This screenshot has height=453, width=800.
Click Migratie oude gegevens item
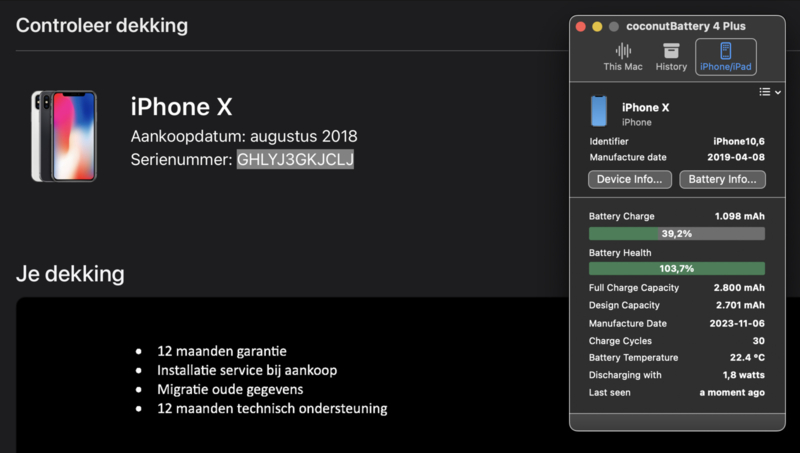tap(230, 389)
